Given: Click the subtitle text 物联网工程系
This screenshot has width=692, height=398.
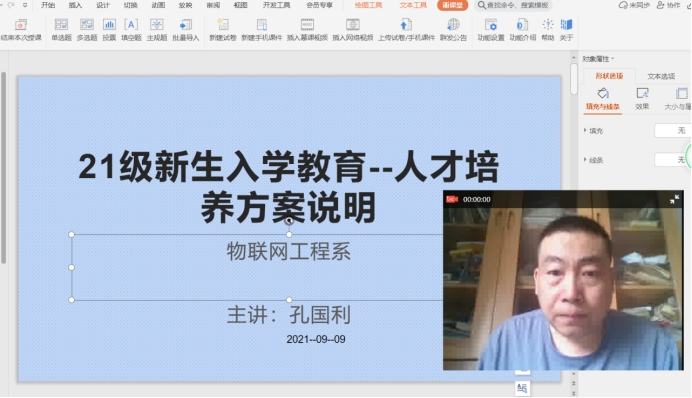Looking at the screenshot, I should tap(289, 252).
